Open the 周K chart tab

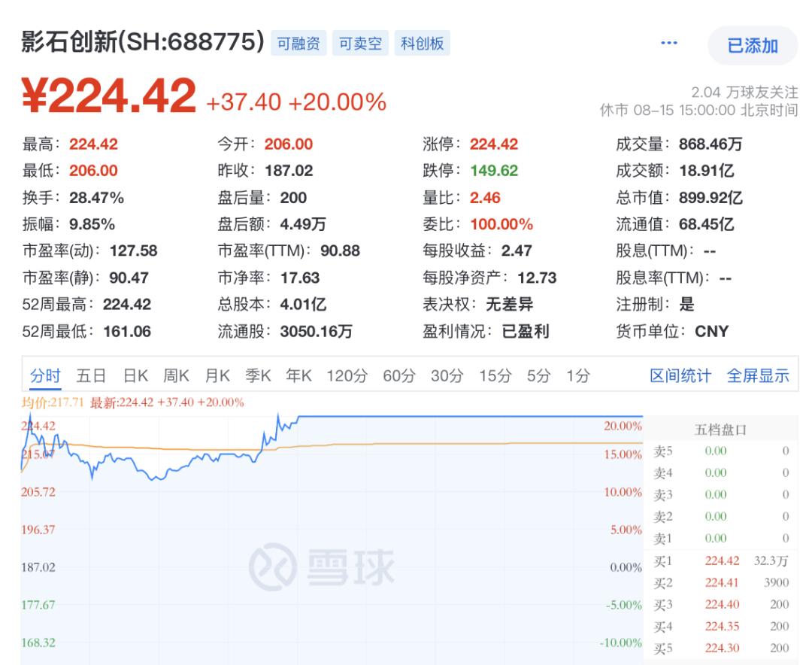coord(176,375)
